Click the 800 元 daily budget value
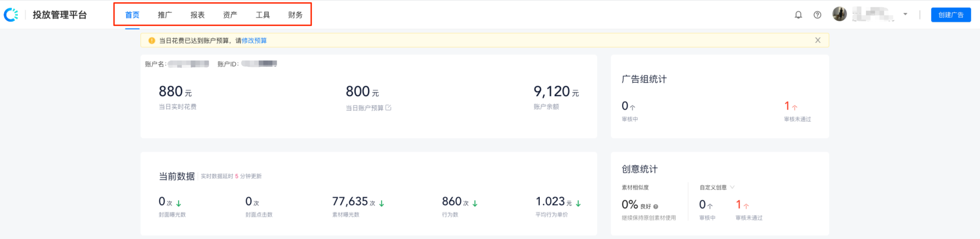 (x=362, y=92)
